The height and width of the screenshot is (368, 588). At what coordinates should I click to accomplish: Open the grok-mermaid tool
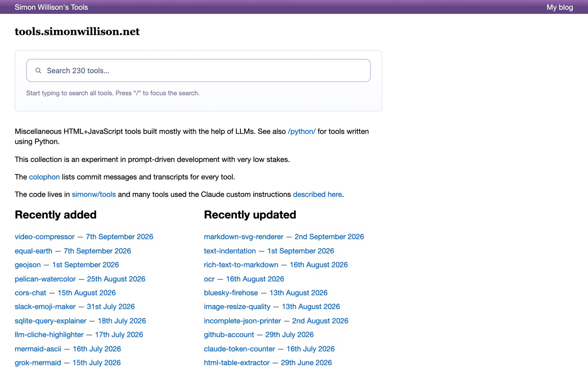tap(38, 363)
